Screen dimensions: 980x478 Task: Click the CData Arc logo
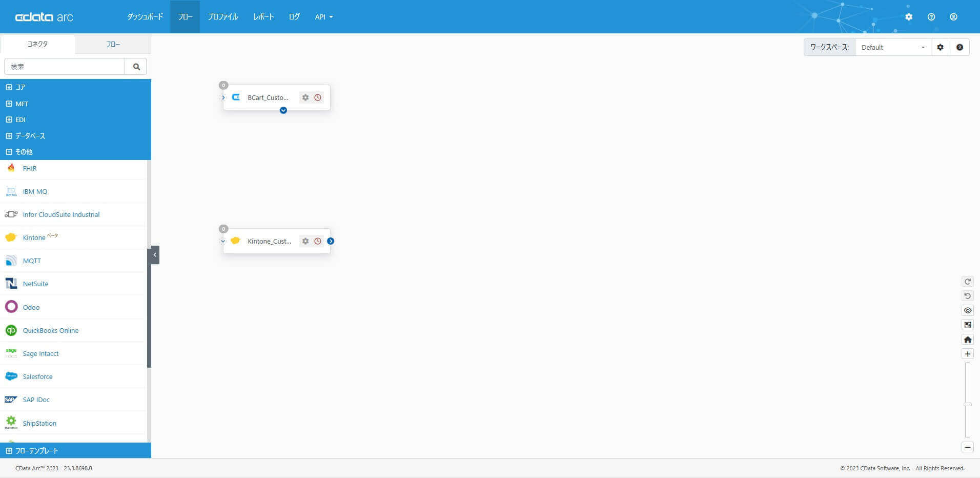44,17
